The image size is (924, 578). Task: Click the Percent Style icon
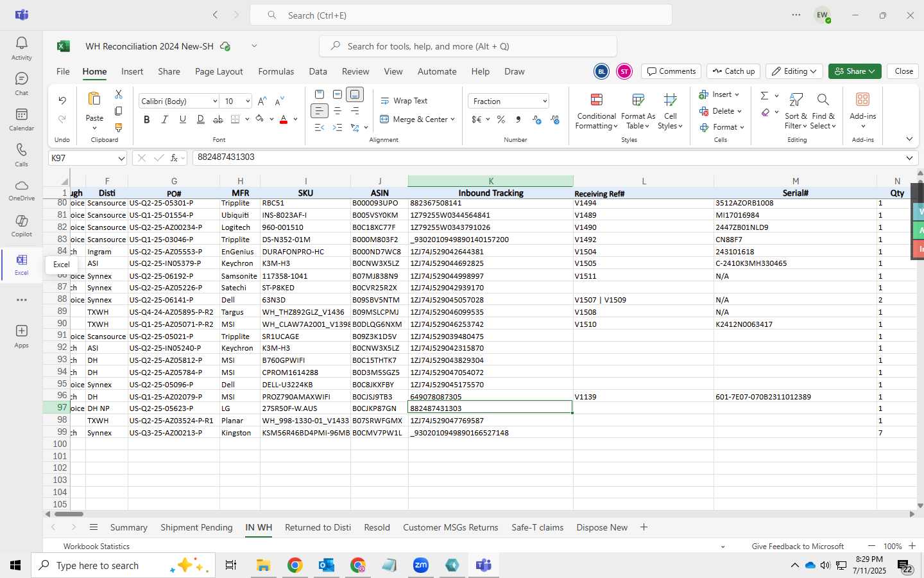[501, 119]
